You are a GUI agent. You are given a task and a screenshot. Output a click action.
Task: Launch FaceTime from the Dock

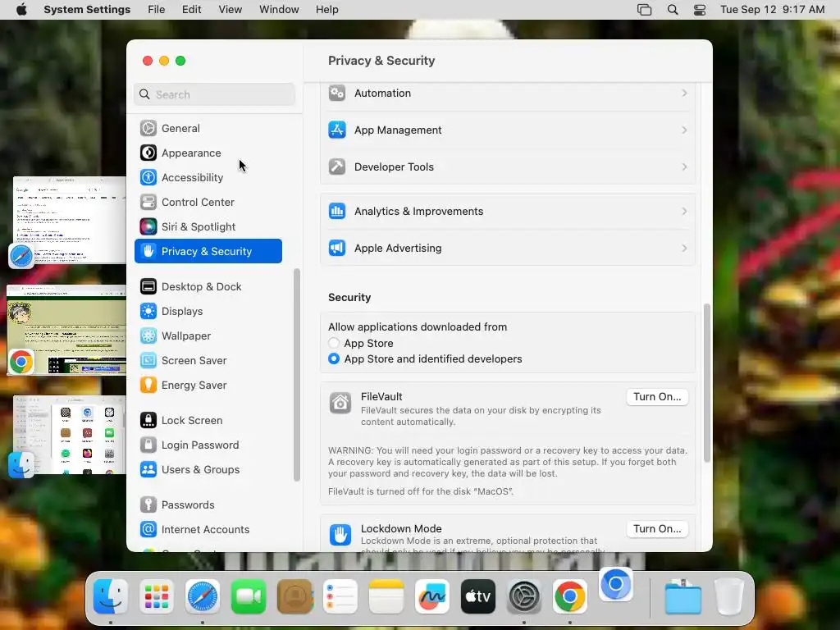(x=249, y=596)
